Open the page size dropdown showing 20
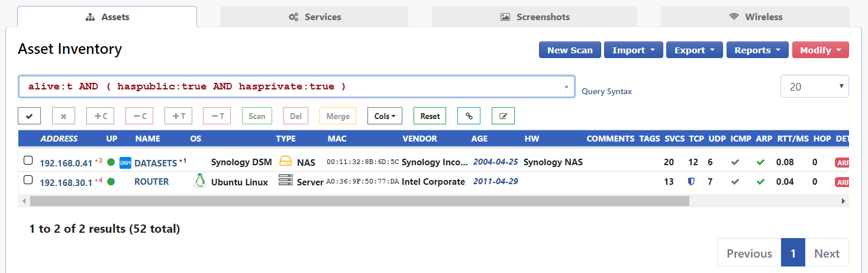 [814, 86]
